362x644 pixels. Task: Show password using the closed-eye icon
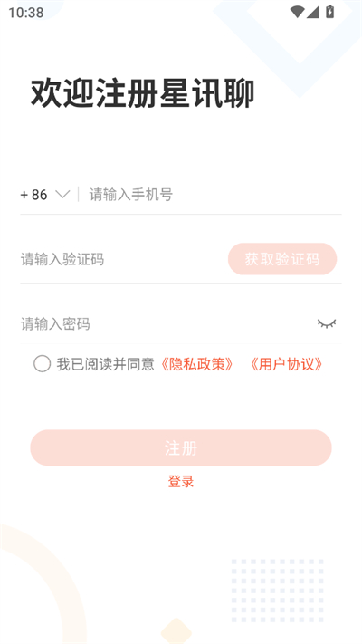(x=327, y=323)
